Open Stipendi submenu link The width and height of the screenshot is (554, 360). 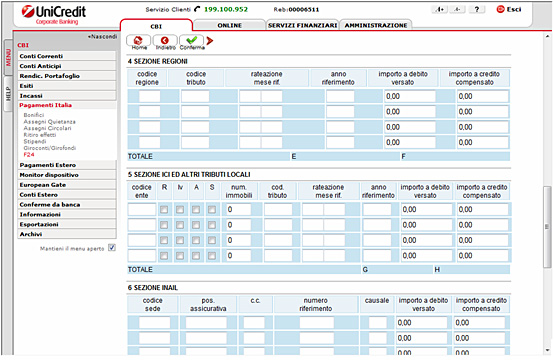click(35, 141)
